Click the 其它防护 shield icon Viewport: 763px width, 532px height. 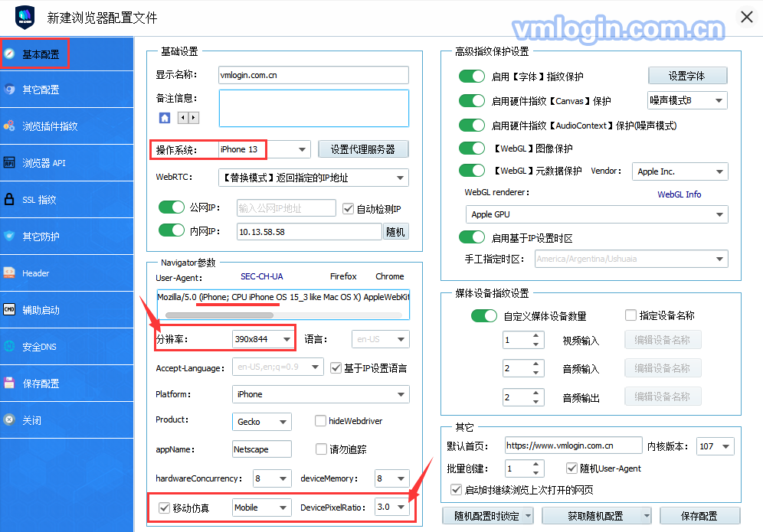pos(9,236)
